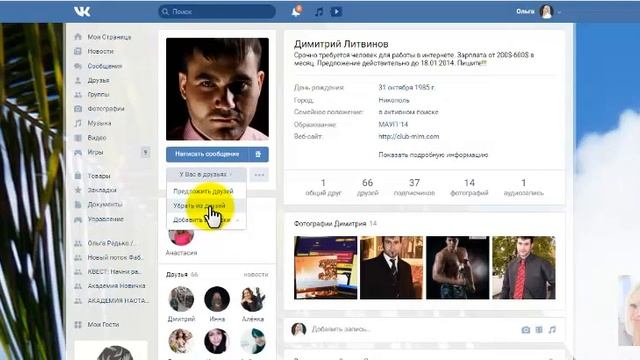Open Димитрий's large profile photo
This screenshot has width=640, height=360.
(217, 89)
